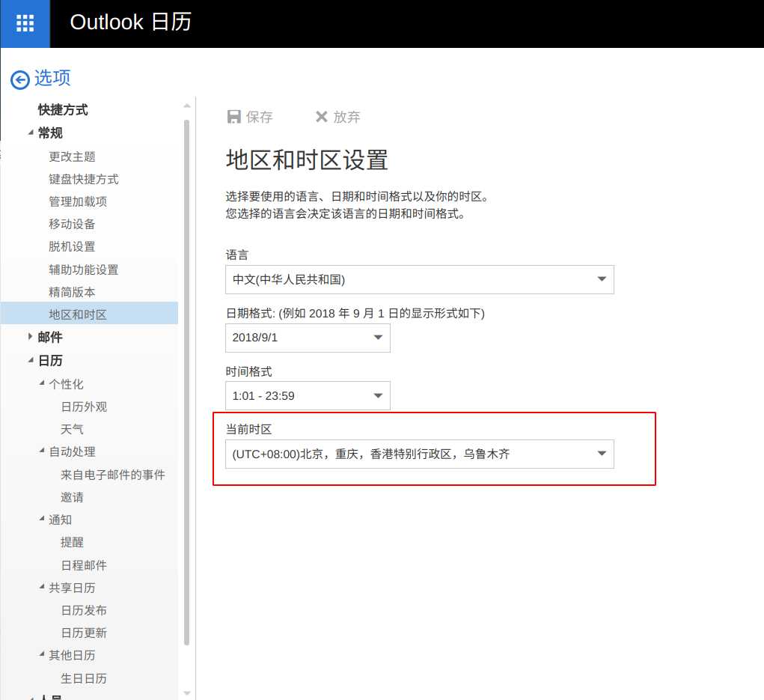Screen dimensions: 764x700
Task: Open 天气 settings
Action: click(72, 429)
